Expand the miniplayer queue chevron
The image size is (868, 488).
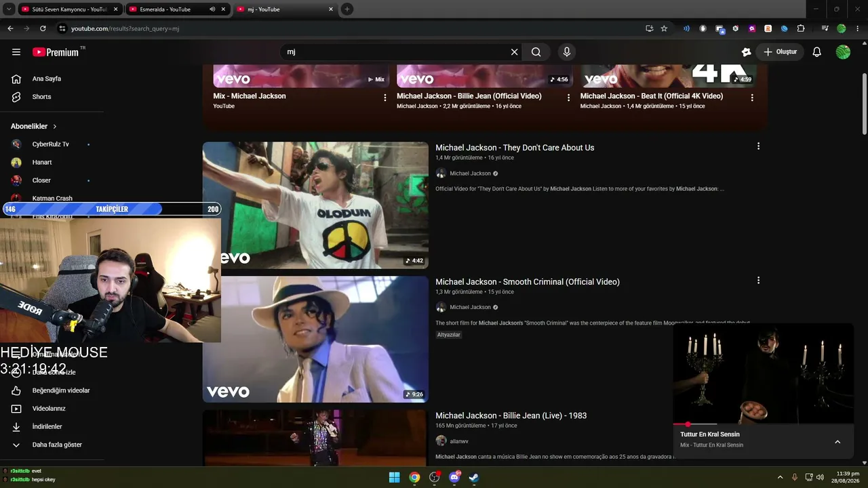click(837, 442)
